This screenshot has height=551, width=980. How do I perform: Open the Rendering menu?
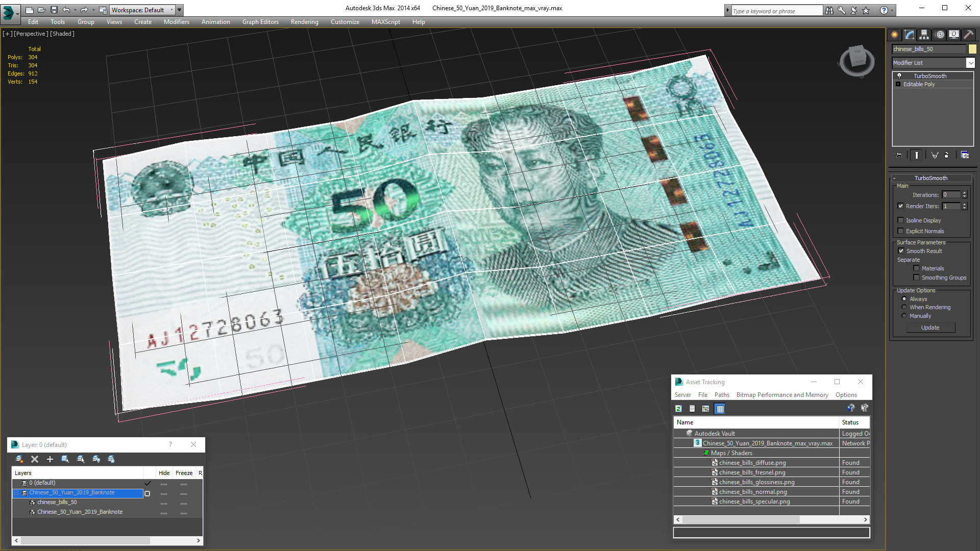(304, 22)
